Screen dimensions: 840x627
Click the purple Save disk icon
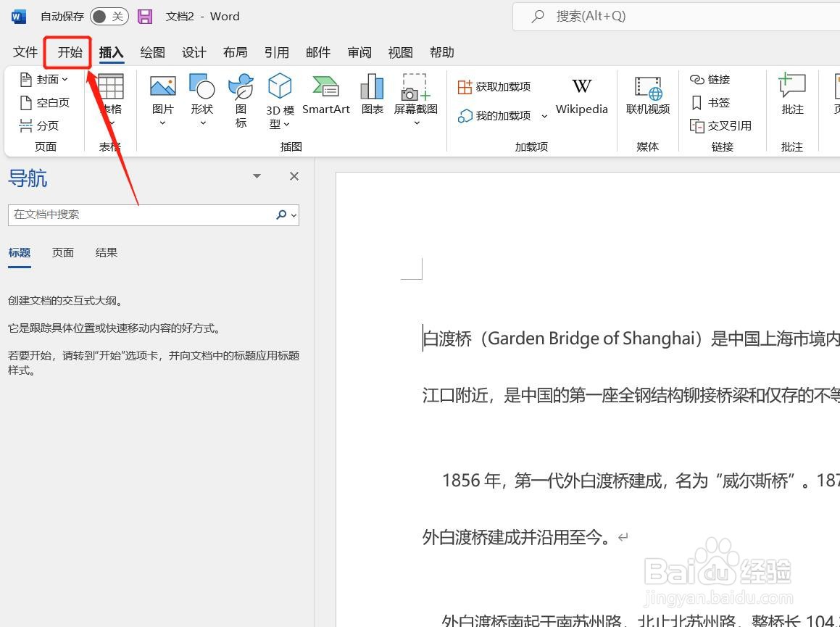click(145, 17)
